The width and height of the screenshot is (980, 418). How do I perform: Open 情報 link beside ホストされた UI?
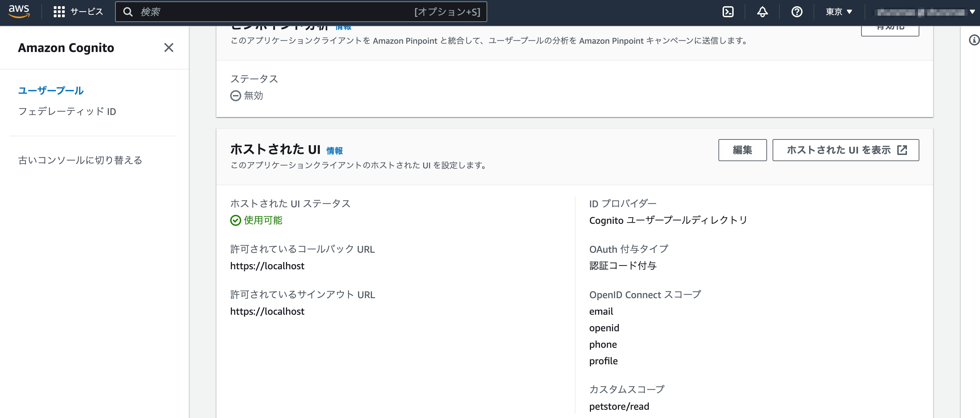(x=334, y=151)
